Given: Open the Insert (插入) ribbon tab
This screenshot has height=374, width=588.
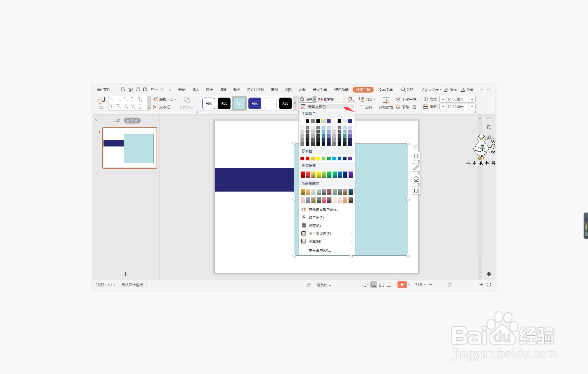Looking at the screenshot, I should tap(196, 90).
